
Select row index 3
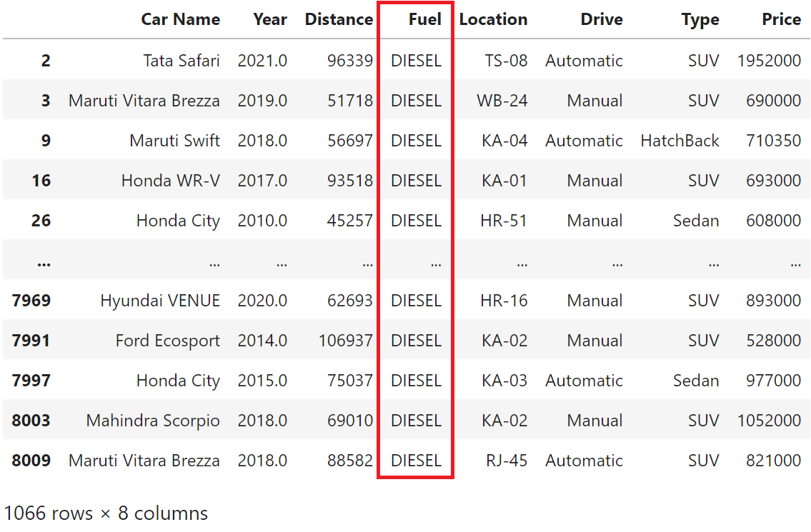tap(46, 101)
